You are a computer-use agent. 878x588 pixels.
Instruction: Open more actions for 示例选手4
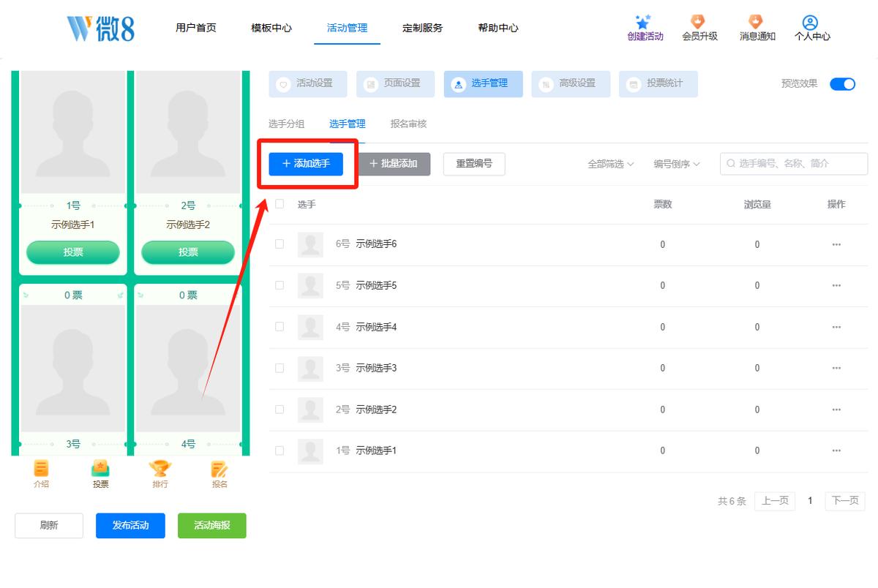[x=836, y=327]
